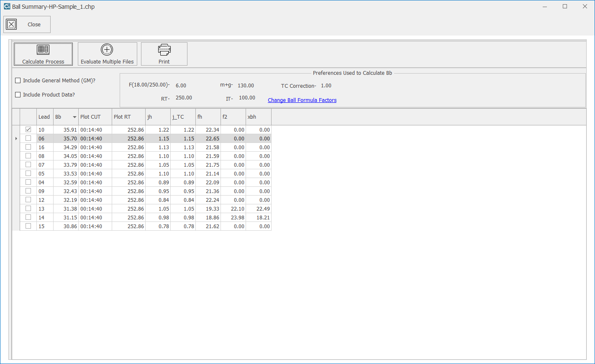Check the checkbox for lead 16

(28, 147)
